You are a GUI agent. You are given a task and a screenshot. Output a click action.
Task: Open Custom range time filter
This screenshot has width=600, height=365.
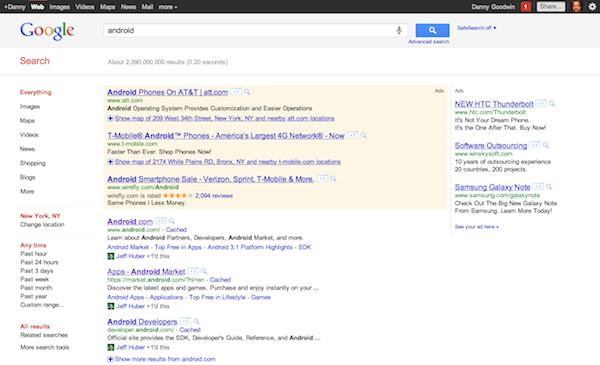(x=42, y=305)
